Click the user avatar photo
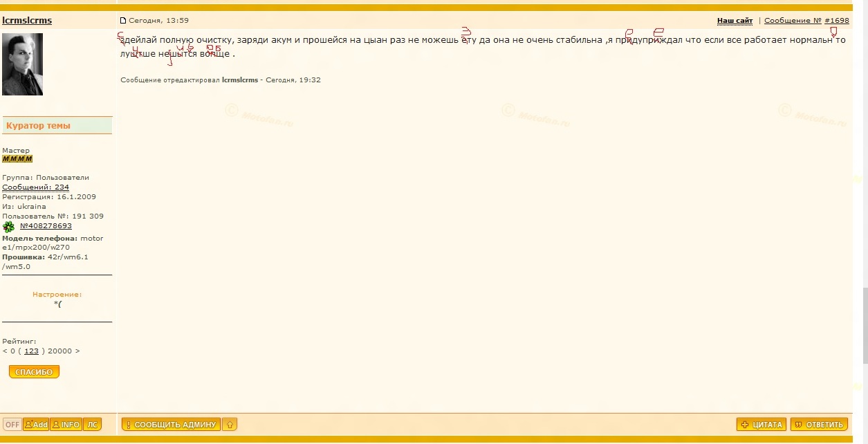 coord(23,64)
